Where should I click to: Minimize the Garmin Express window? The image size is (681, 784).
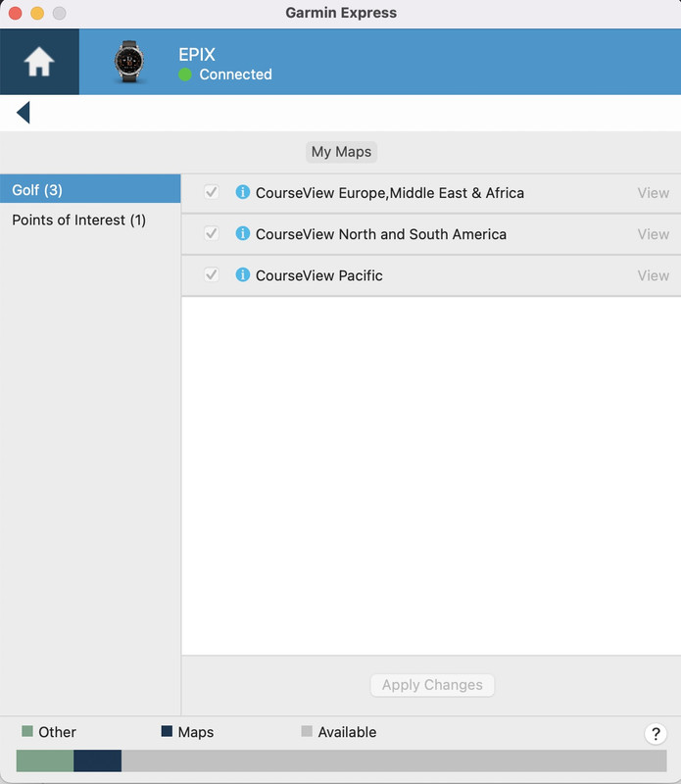pyautogui.click(x=37, y=13)
